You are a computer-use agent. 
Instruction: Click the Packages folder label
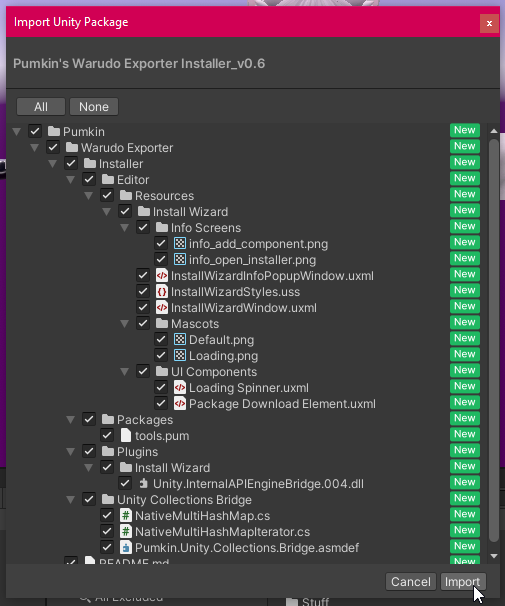click(145, 420)
